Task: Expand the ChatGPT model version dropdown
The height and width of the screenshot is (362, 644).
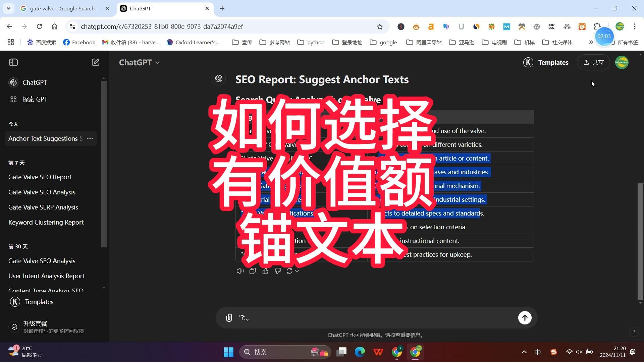Action: [140, 62]
